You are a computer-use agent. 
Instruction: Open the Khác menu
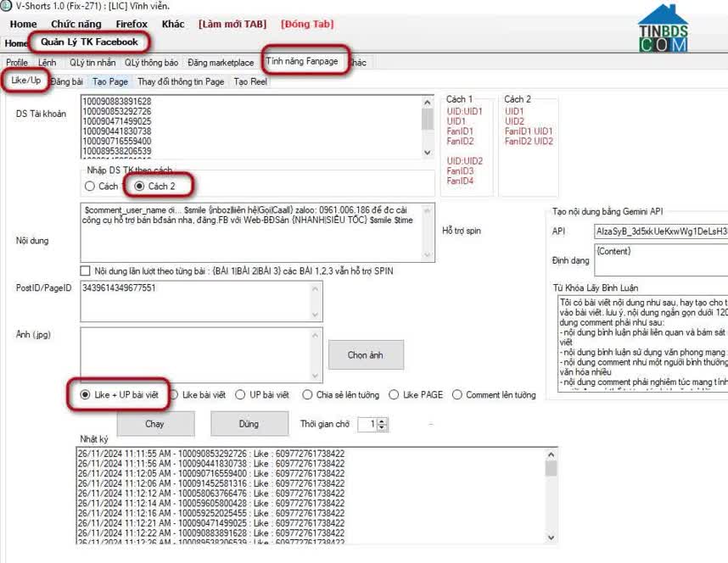click(173, 24)
